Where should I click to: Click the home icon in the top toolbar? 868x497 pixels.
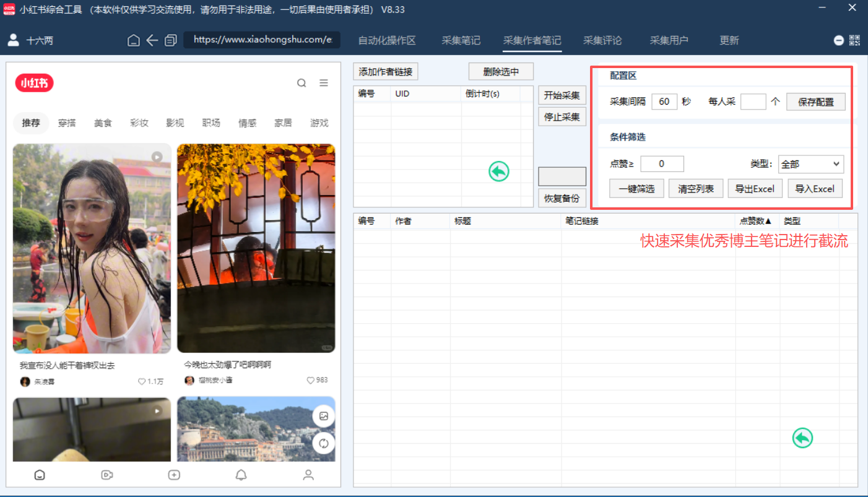[x=134, y=41]
